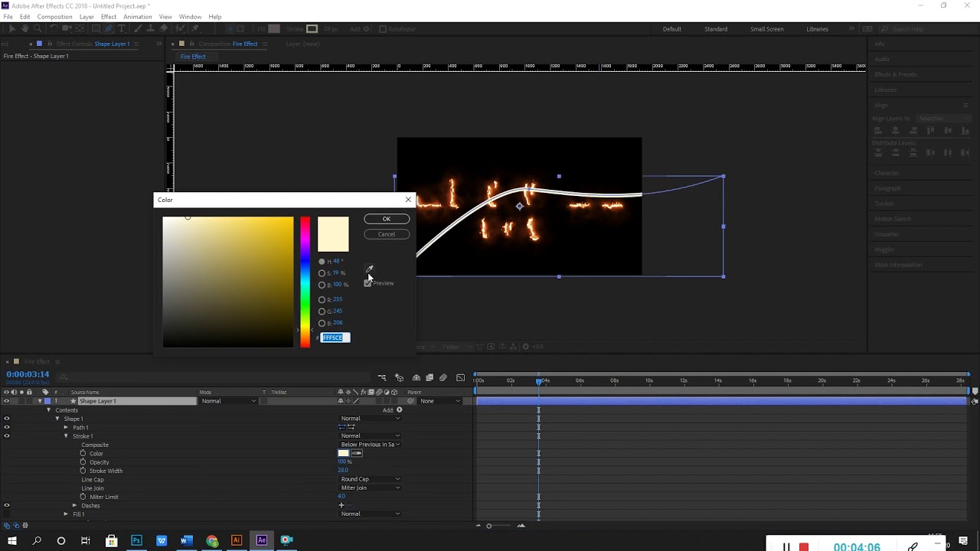Open Google Chrome from the taskbar
Viewport: 980px width, 551px height.
[212, 540]
